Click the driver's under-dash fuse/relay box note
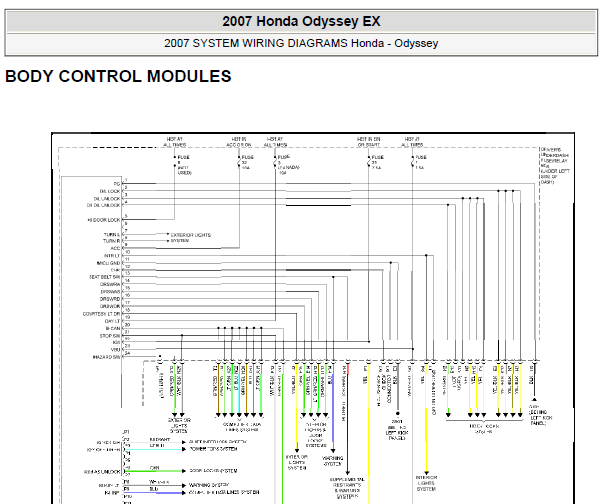Screen dimensions: 601x504 coord(555,166)
